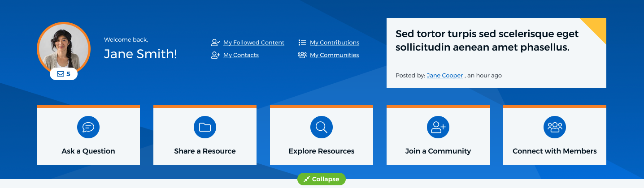This screenshot has height=188, width=644.
Task: Select the Explore Resources card label
Action: tap(322, 151)
